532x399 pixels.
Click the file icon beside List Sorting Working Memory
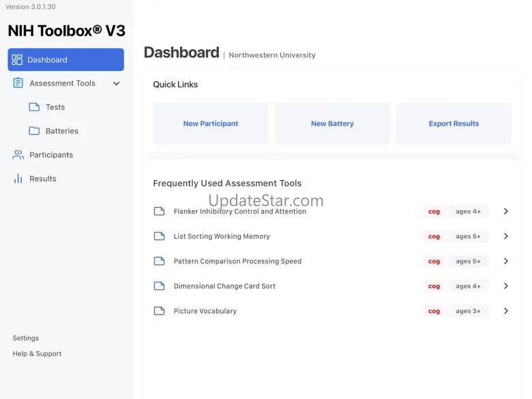[159, 236]
